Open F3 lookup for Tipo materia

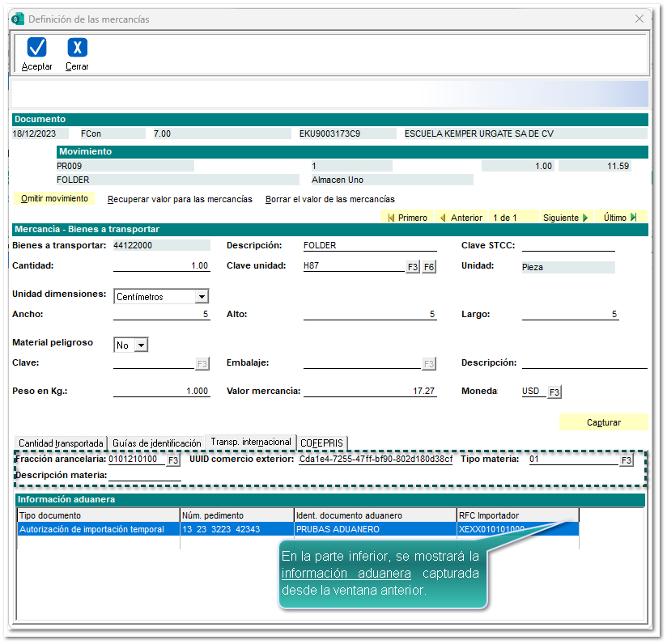pos(627,460)
